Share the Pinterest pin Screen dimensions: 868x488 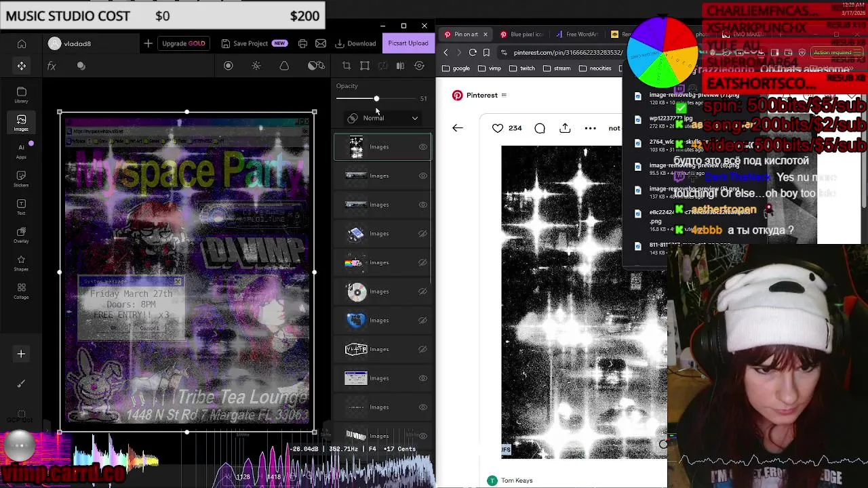coord(565,128)
